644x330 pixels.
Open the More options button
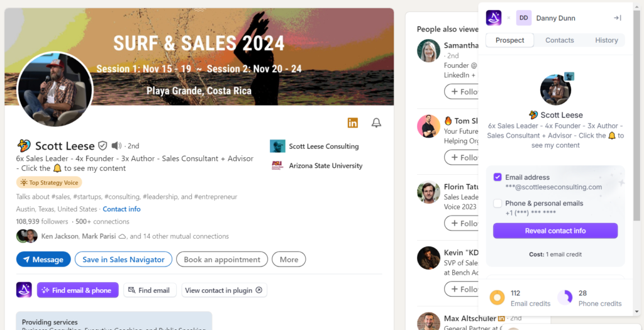click(289, 260)
